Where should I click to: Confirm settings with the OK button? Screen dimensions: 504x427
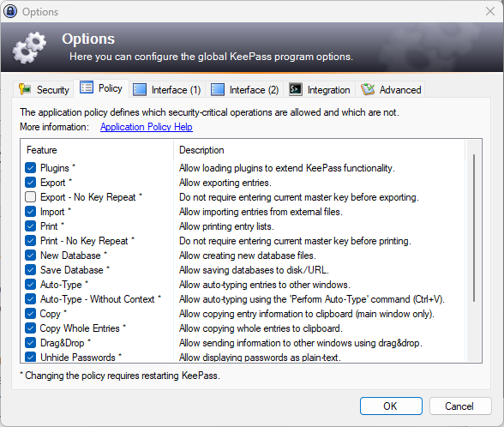391,406
